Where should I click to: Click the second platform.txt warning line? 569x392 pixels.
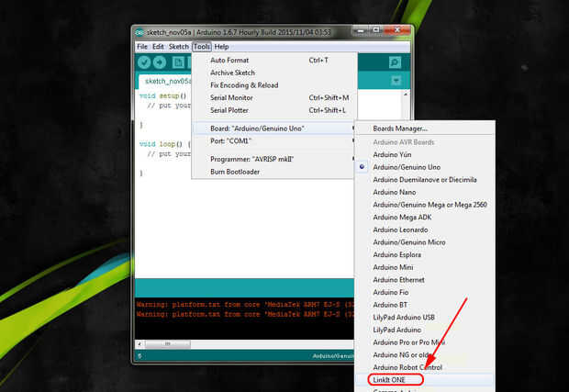tap(245, 314)
